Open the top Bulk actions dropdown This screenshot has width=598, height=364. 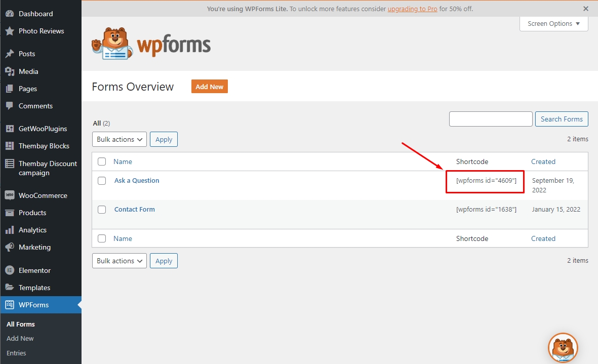119,139
